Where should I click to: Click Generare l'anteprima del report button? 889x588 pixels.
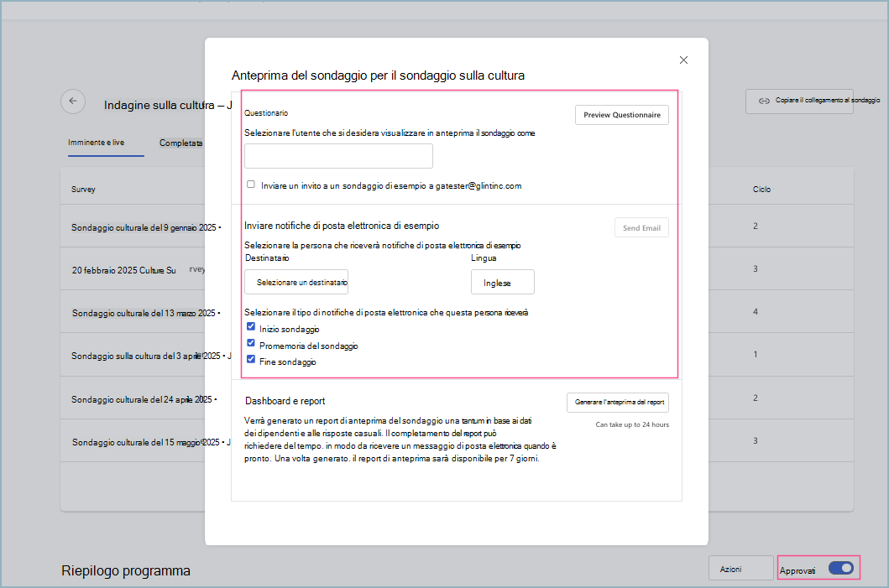tap(617, 402)
